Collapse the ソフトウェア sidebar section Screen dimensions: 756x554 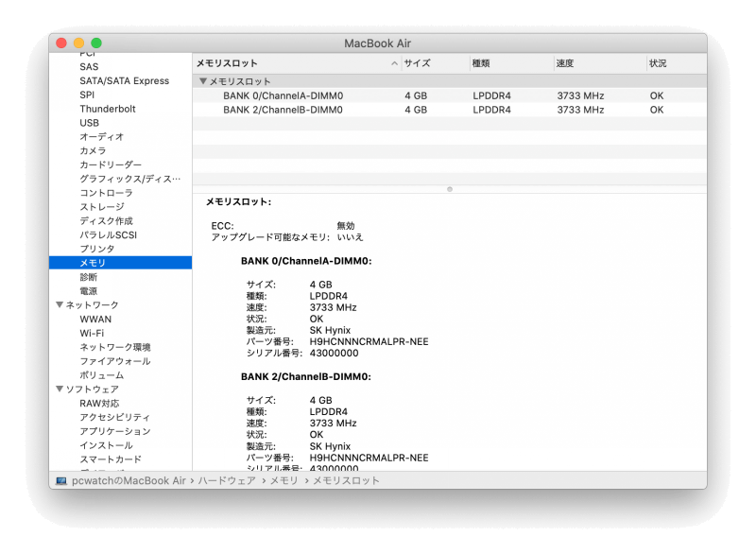click(60, 389)
